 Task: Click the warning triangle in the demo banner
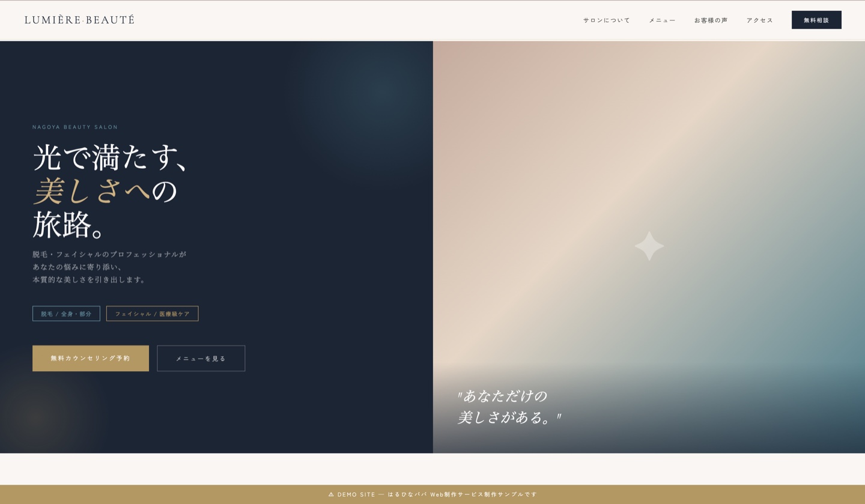(331, 494)
